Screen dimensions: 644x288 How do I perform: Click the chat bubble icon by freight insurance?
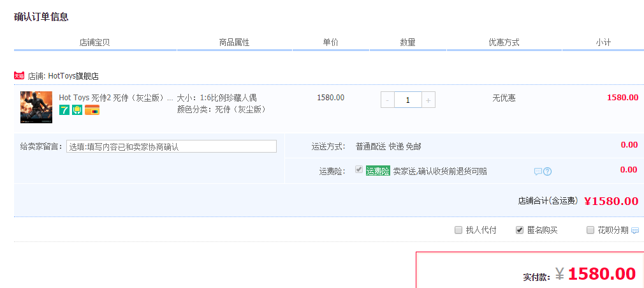[538, 172]
